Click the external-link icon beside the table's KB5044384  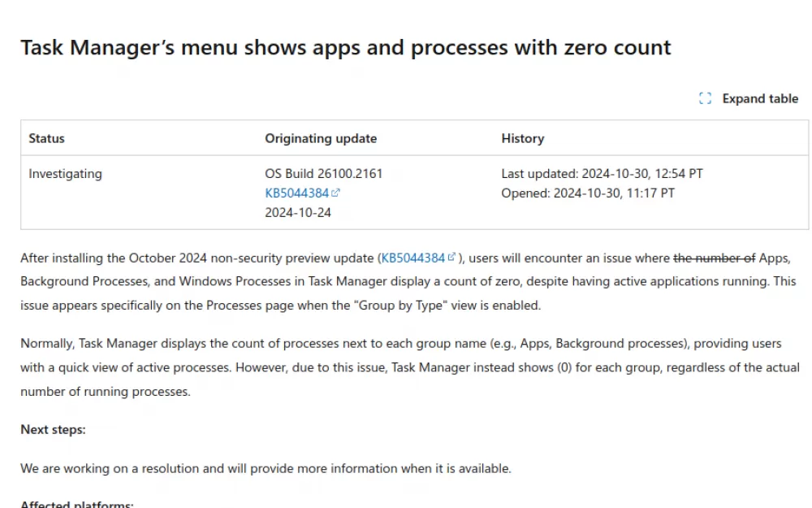(335, 193)
